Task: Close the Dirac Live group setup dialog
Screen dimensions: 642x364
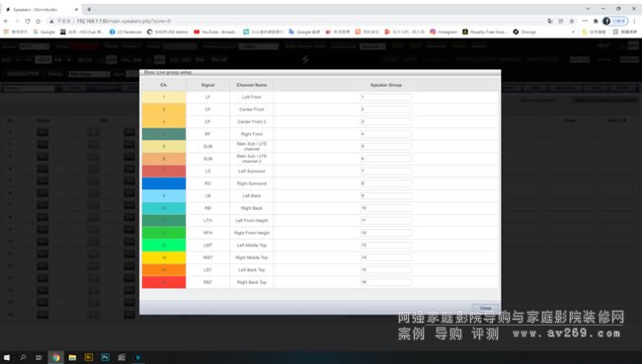Action: point(486,308)
